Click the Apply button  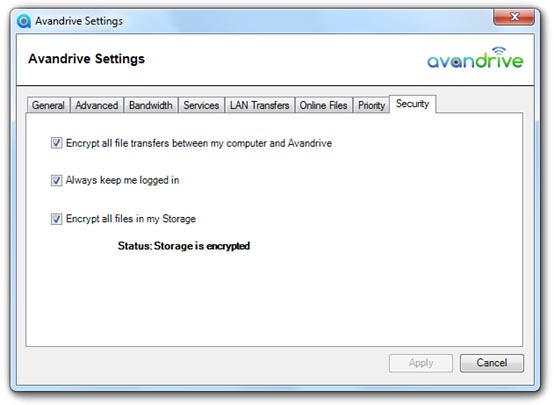point(421,363)
